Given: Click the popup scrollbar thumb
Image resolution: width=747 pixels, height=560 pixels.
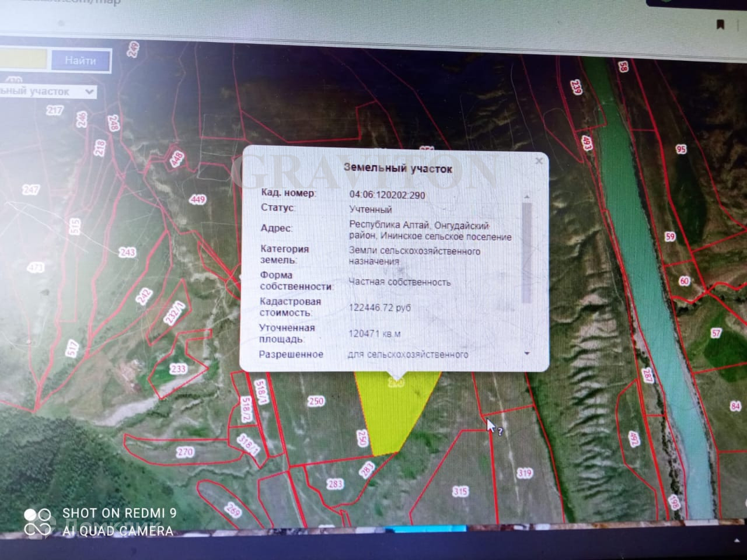Looking at the screenshot, I should (x=527, y=253).
